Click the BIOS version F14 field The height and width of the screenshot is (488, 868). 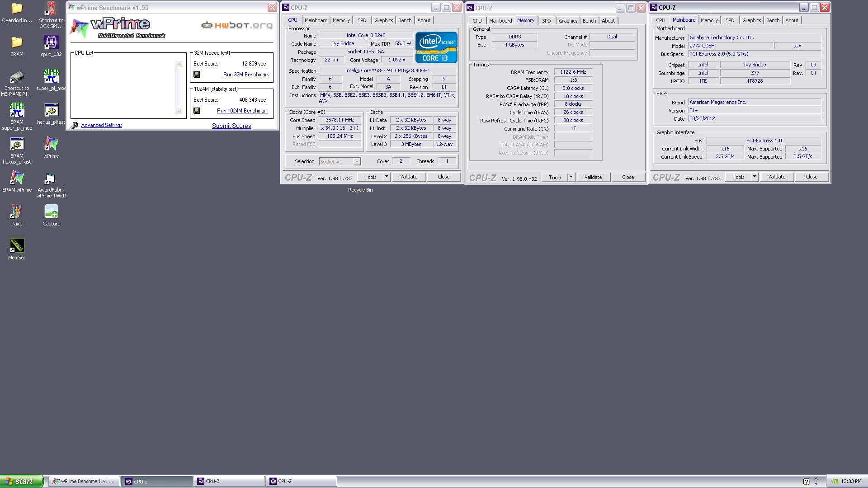tap(755, 110)
